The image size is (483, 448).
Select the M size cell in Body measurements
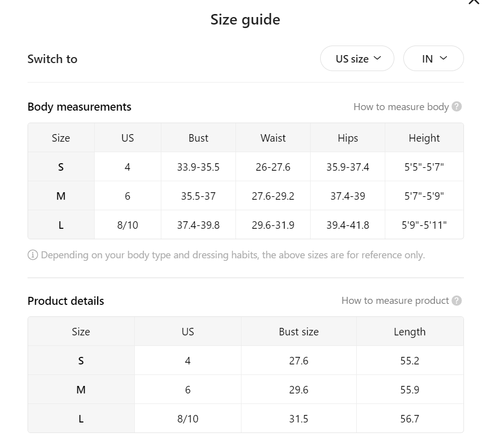pos(61,196)
